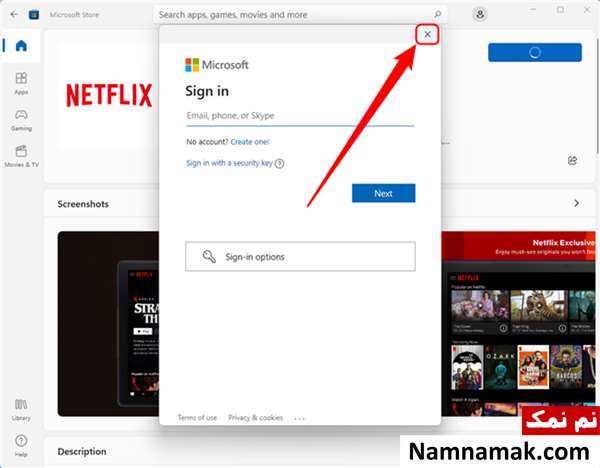This screenshot has width=600, height=468.
Task: Open the Terms of use link
Action: (197, 417)
